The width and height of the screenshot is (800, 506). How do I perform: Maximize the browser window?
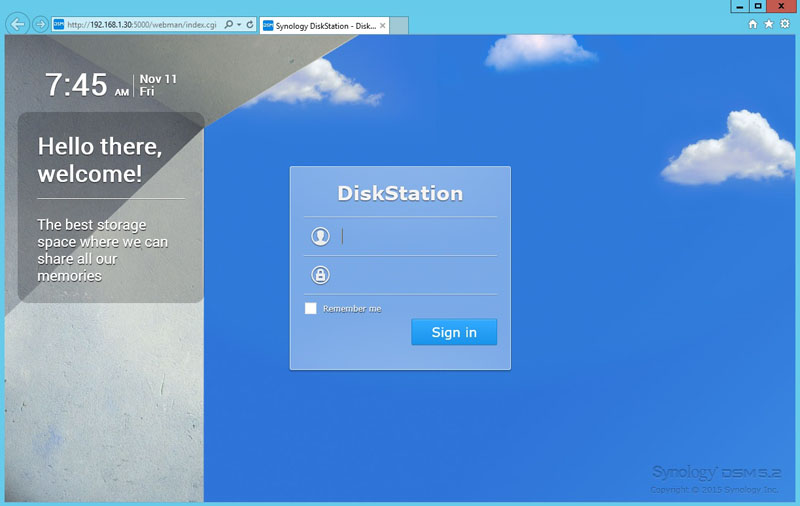[x=758, y=6]
